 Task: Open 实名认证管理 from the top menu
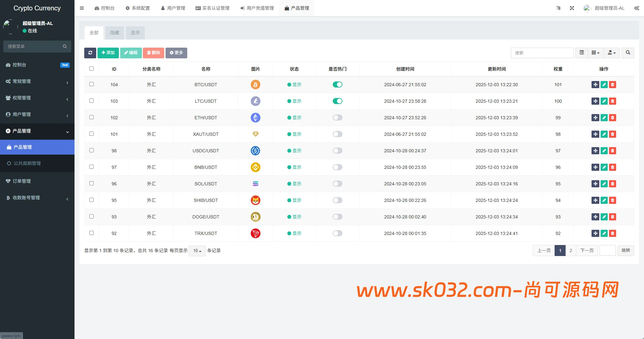point(213,8)
